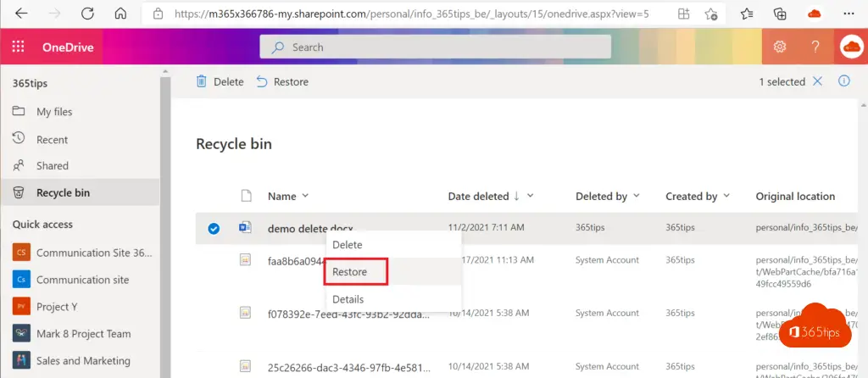Choose Restore from the context menu
Image resolution: width=868 pixels, height=378 pixels.
393,272
